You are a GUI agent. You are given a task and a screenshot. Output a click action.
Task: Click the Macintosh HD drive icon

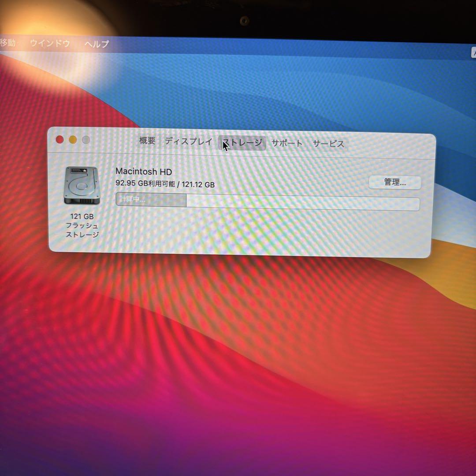click(82, 185)
